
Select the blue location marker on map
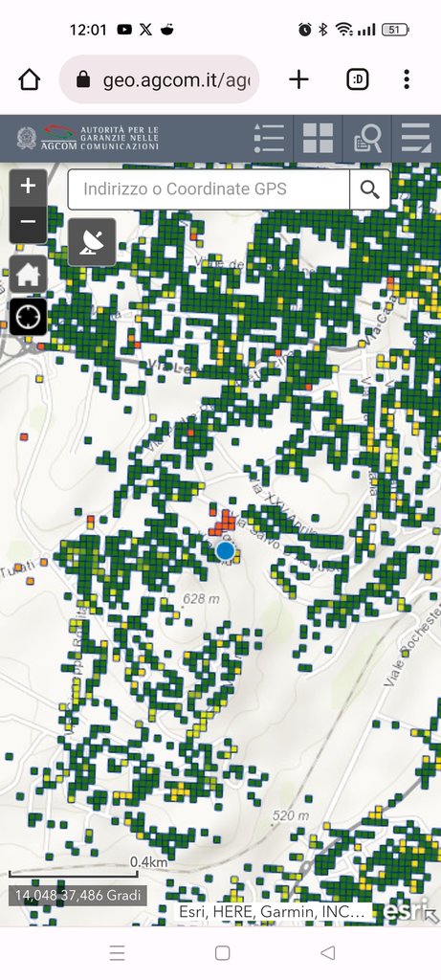pyautogui.click(x=225, y=551)
